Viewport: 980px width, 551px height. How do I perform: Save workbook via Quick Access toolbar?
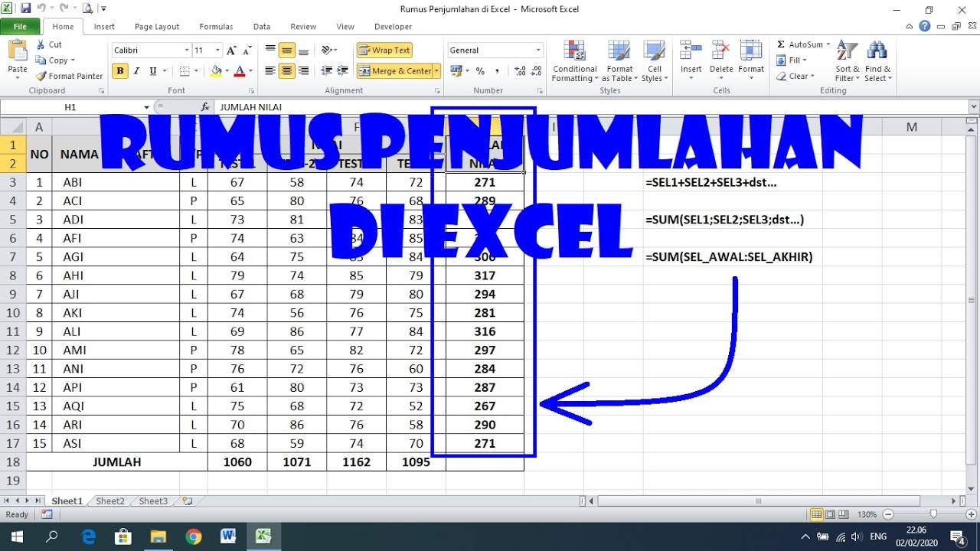(x=26, y=9)
